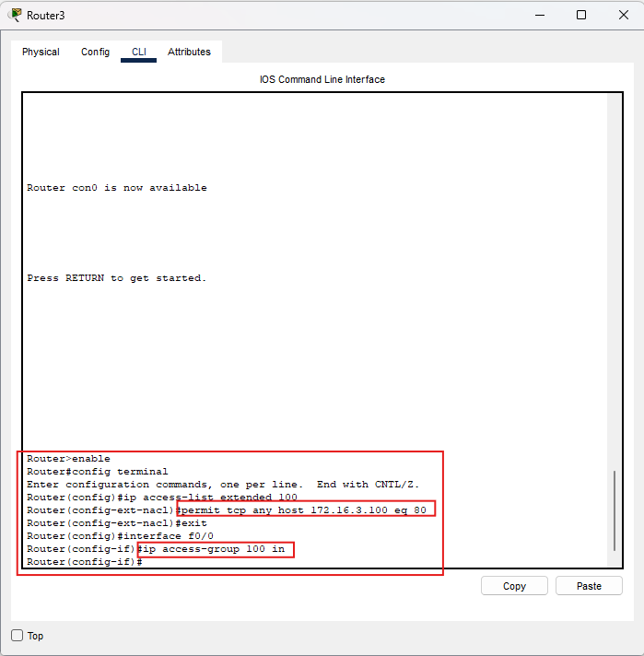This screenshot has width=644, height=656.
Task: Go to the Attributes tab
Action: pos(189,53)
